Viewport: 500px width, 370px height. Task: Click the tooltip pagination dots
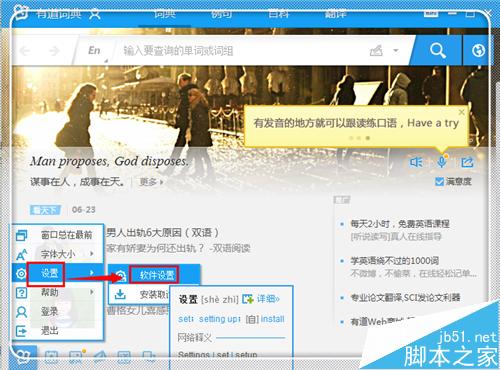point(359,138)
